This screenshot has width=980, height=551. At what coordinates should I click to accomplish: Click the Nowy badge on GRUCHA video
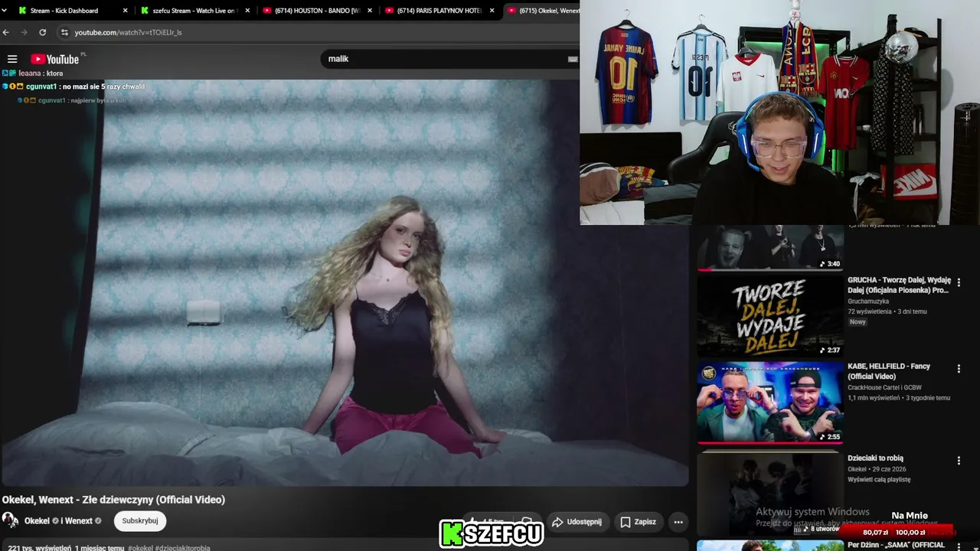(x=857, y=322)
